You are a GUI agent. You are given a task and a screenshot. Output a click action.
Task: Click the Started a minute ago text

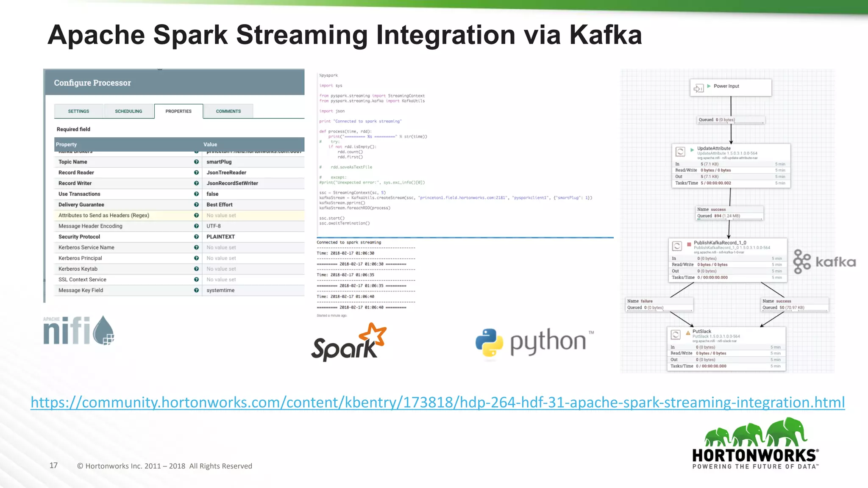tap(332, 316)
